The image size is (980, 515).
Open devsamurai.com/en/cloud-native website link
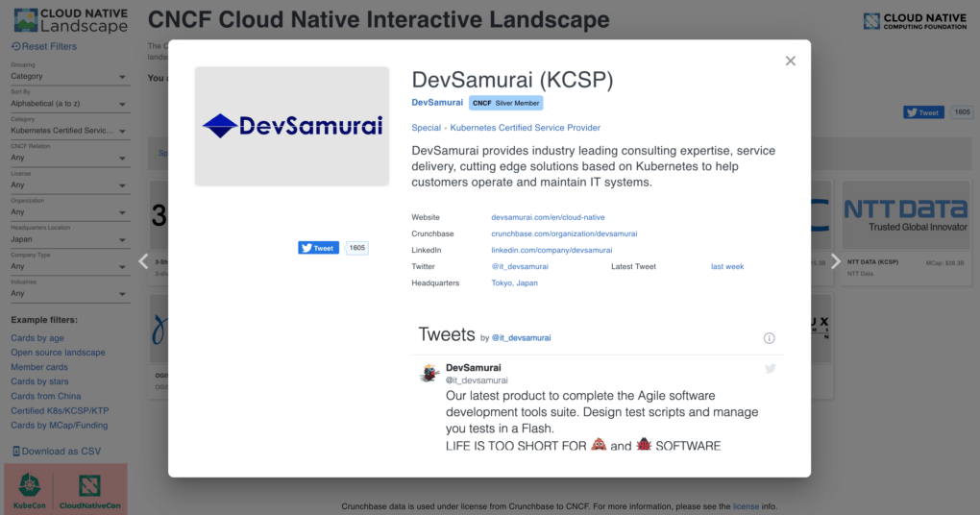tap(548, 217)
